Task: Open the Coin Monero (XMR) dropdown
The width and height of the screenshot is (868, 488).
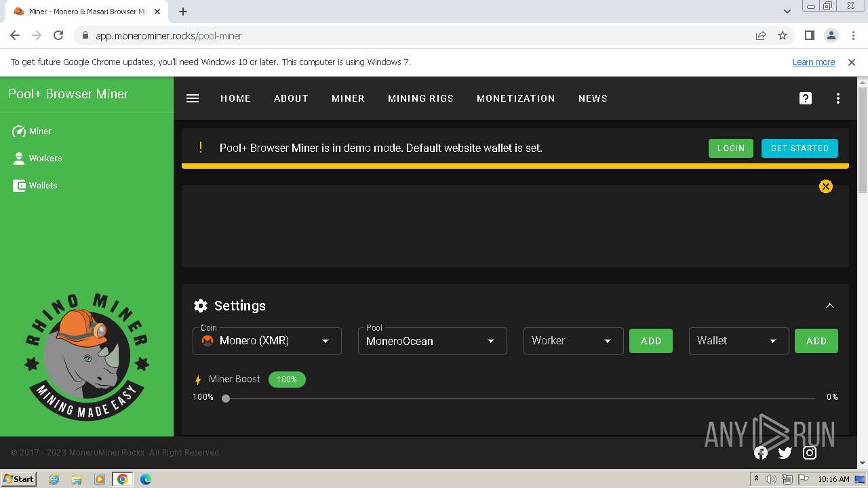Action: point(267,341)
